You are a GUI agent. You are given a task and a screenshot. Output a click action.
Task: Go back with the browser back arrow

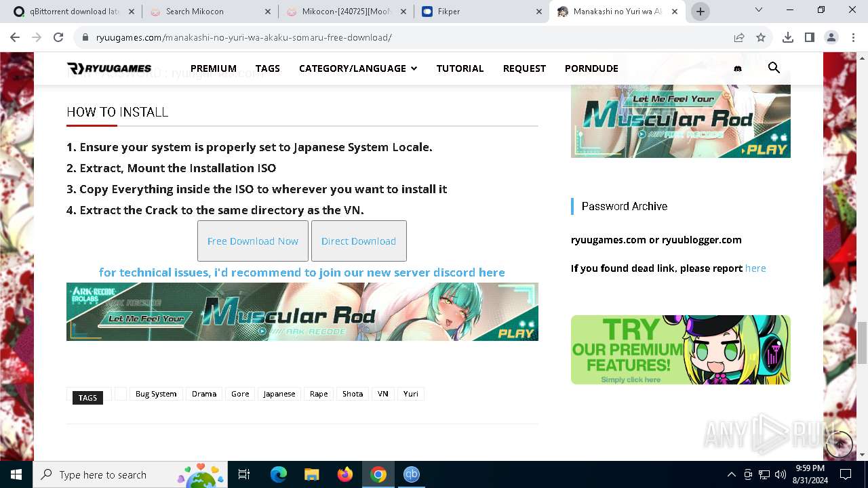click(x=15, y=37)
